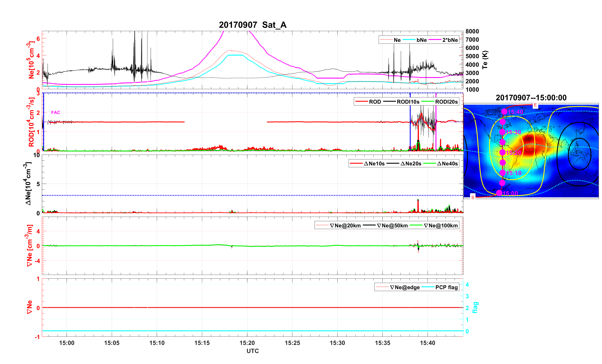Click the 15:20 UTC axis tick label
Screen dimensions: 602x364
[x=247, y=343]
